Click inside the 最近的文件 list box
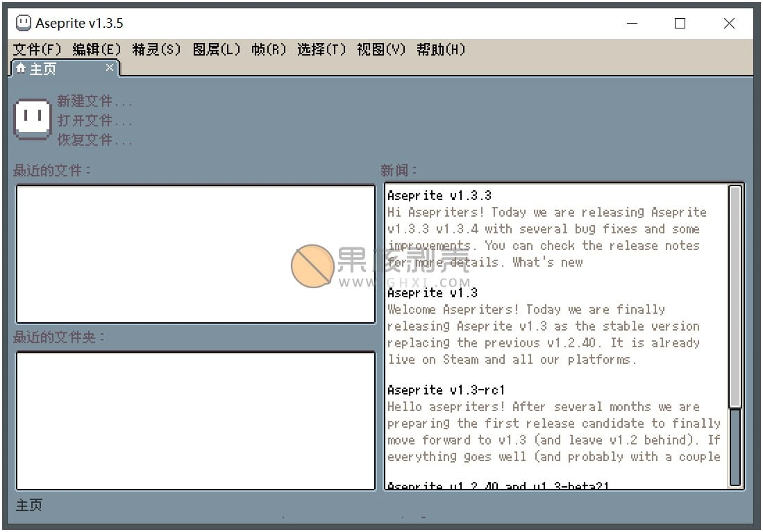763x532 pixels. 196,253
